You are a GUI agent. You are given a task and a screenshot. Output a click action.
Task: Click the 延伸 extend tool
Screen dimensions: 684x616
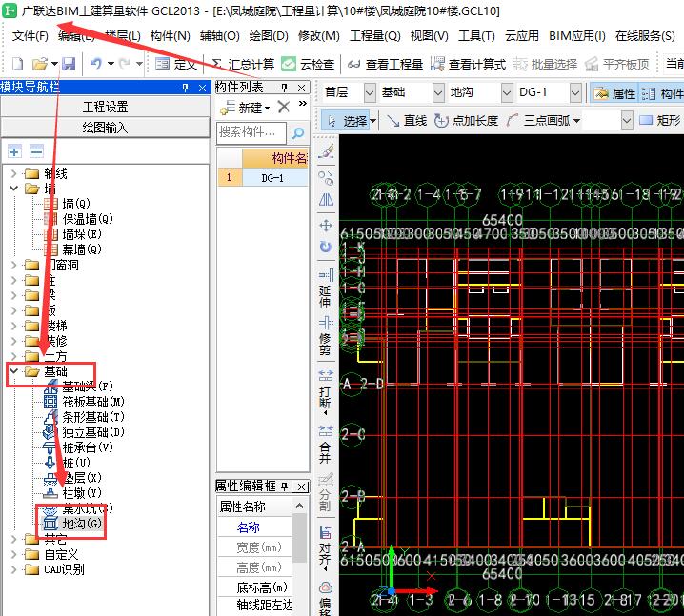point(326,288)
